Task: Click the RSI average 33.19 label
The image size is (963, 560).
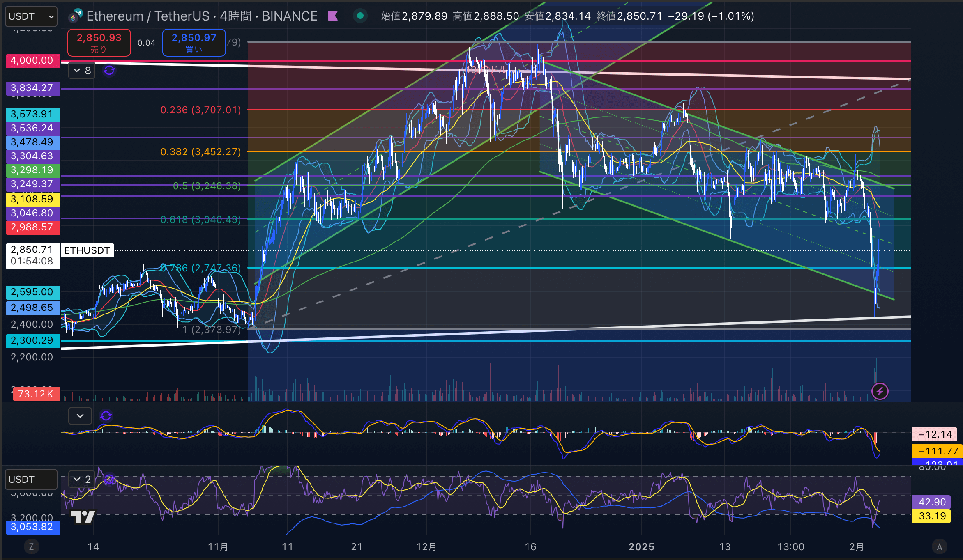Action: click(931, 516)
